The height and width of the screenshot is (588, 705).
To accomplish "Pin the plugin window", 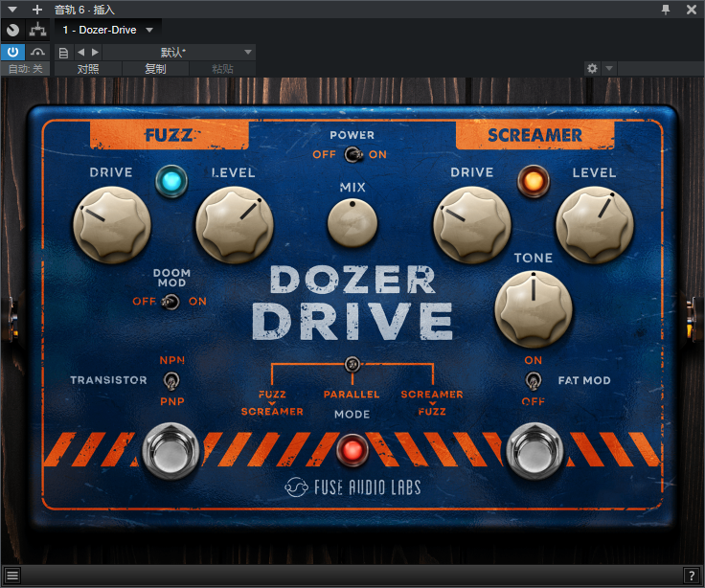I will pyautogui.click(x=666, y=9).
